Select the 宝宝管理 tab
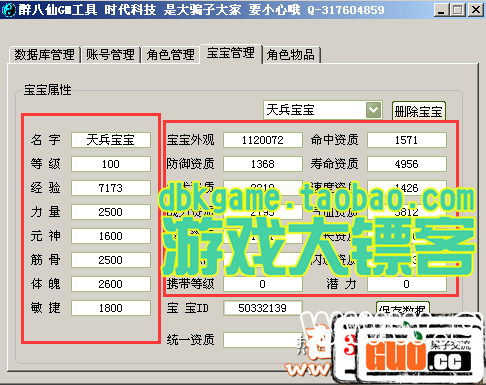The height and width of the screenshot is (385, 486). coord(231,53)
